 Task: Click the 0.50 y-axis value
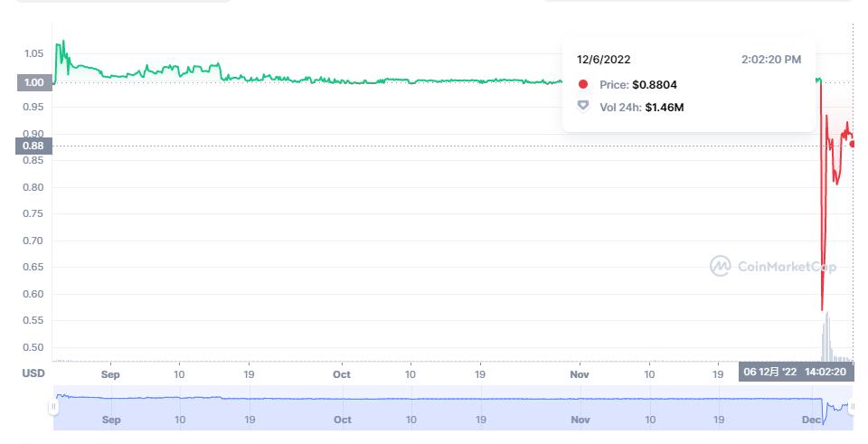click(33, 347)
